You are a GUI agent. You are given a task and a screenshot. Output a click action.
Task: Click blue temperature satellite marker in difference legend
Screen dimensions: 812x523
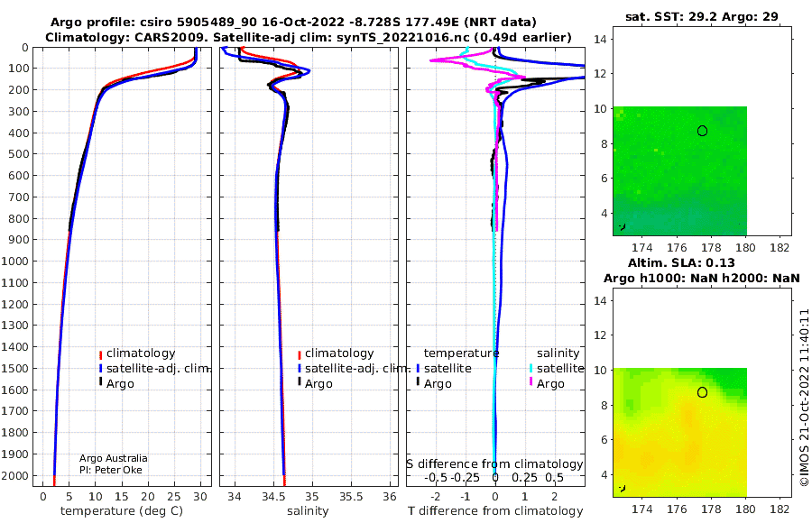(x=418, y=369)
